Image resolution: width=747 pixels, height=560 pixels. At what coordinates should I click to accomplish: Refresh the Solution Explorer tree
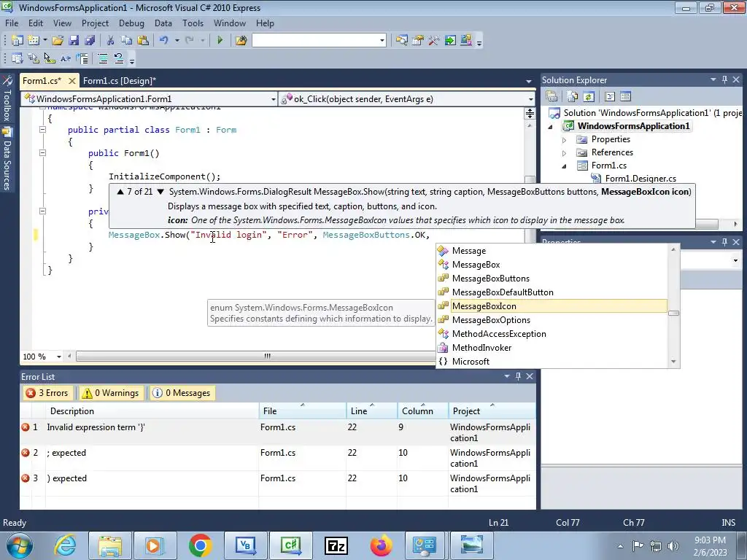[x=589, y=97]
